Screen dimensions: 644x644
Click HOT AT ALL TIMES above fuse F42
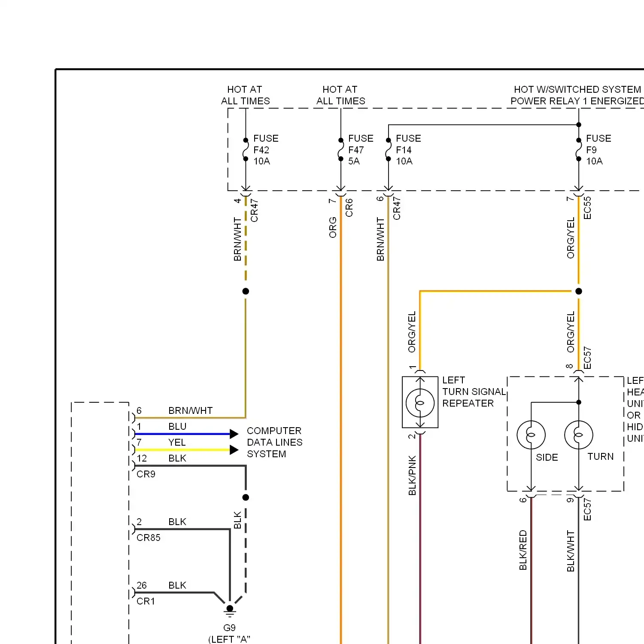click(x=246, y=95)
